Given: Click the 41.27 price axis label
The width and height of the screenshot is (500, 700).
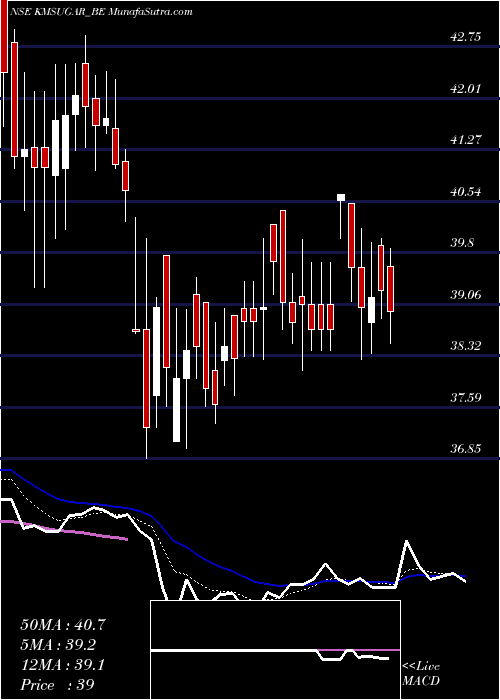Looking at the screenshot, I should [x=466, y=140].
